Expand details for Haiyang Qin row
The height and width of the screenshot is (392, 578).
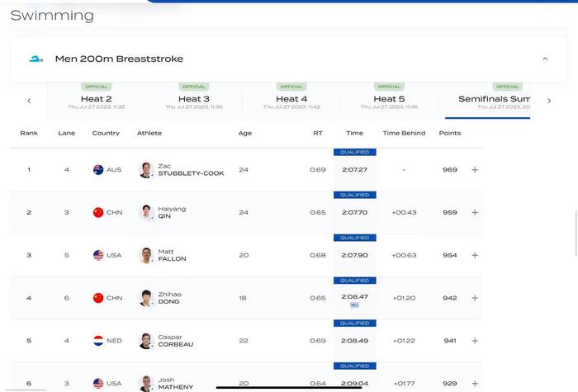pyautogui.click(x=475, y=213)
